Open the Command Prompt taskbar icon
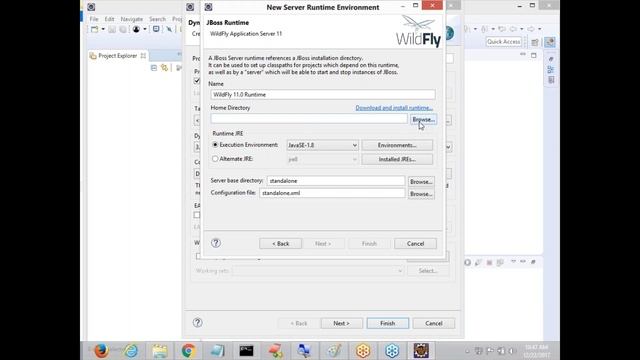 (x=246, y=351)
